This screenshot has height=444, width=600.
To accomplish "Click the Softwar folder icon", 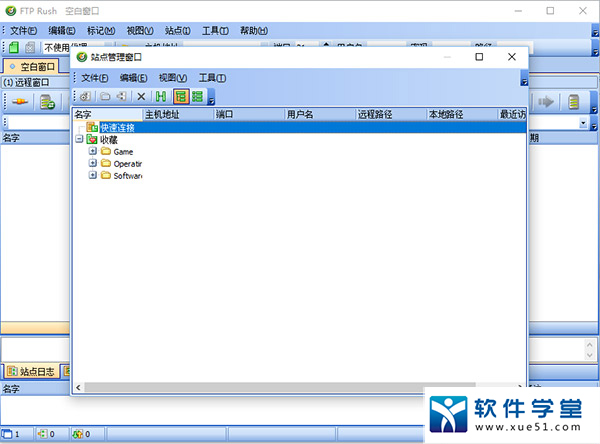I will point(106,175).
